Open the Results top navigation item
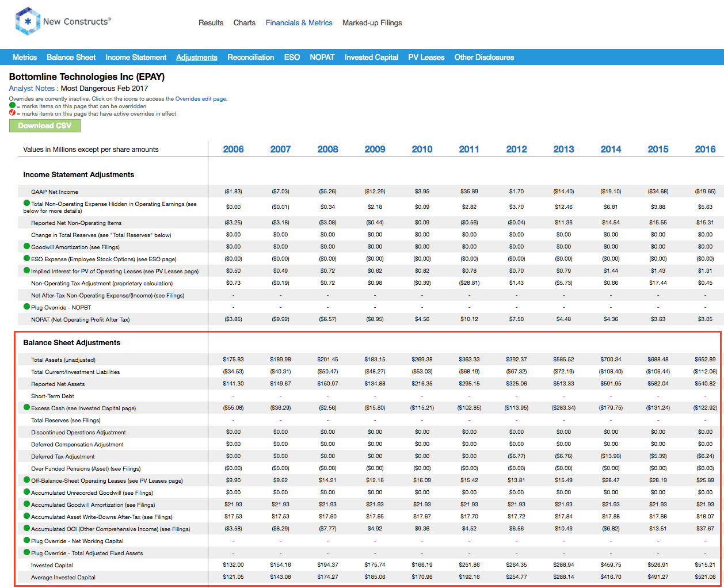Screen dimensions: 724x588 click(211, 23)
